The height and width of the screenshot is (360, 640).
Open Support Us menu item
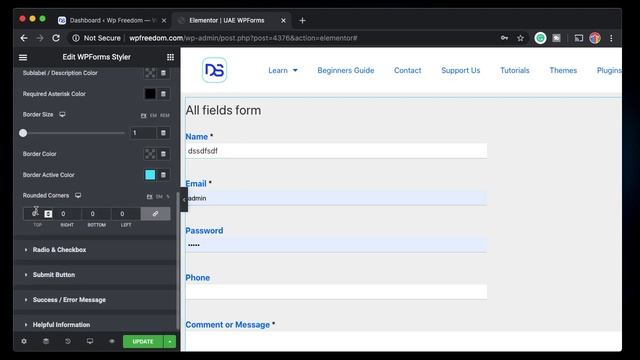click(460, 70)
